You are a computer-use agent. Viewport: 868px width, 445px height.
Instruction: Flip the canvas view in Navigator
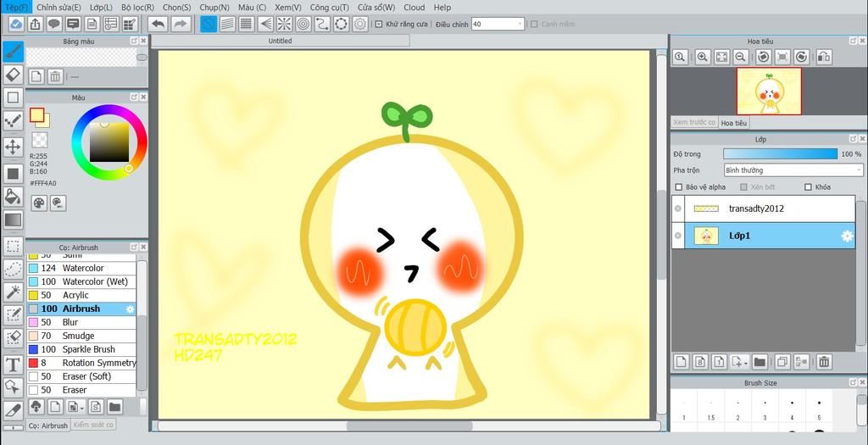coord(824,57)
